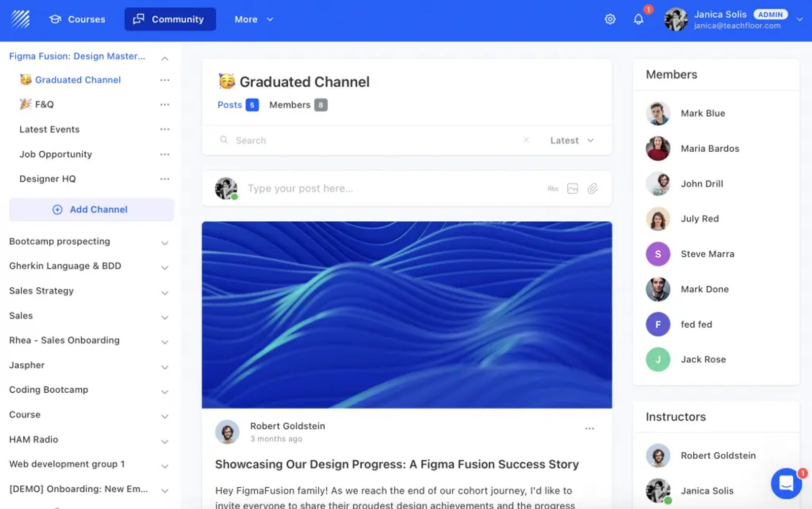Image resolution: width=812 pixels, height=509 pixels.
Task: Click the insert image icon in composer
Action: click(572, 189)
